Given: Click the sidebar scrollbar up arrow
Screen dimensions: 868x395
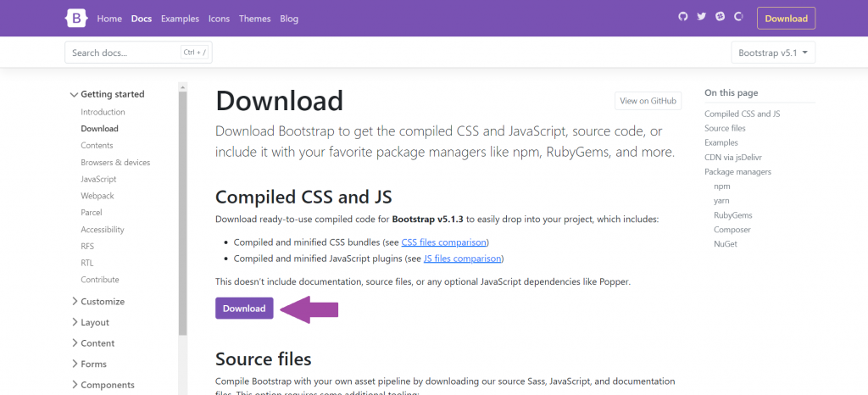Looking at the screenshot, I should (183, 86).
